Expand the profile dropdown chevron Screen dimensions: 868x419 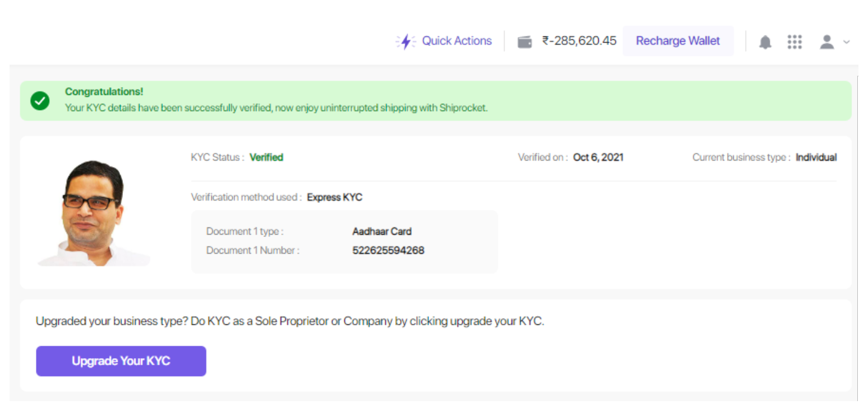click(x=846, y=42)
